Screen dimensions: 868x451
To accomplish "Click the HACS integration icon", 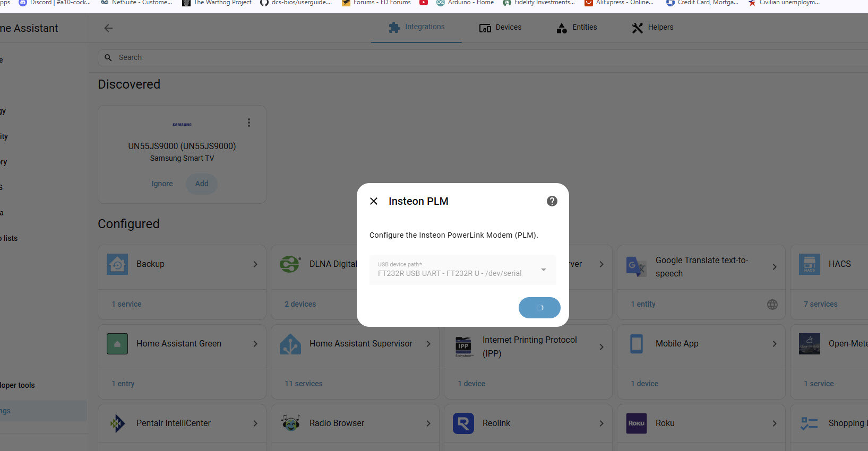I will tap(810, 264).
